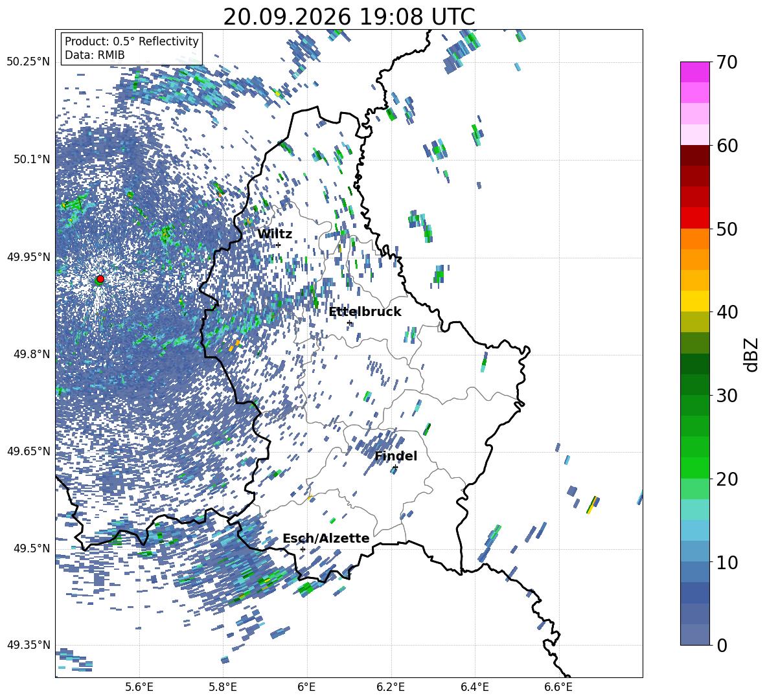This screenshot has width=767, height=700.
Task: Click the Ettelbruck city label
Action: [x=365, y=312]
